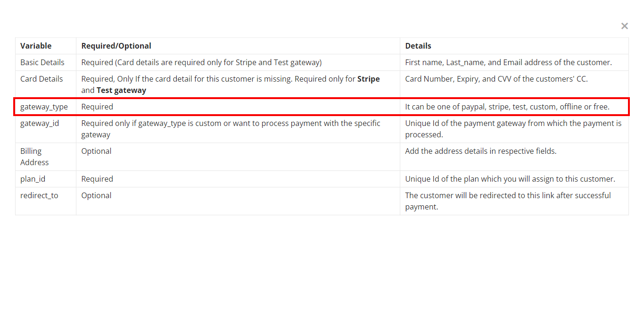Click the plan_id details description
Screen dimensions: 644x310
(510, 179)
